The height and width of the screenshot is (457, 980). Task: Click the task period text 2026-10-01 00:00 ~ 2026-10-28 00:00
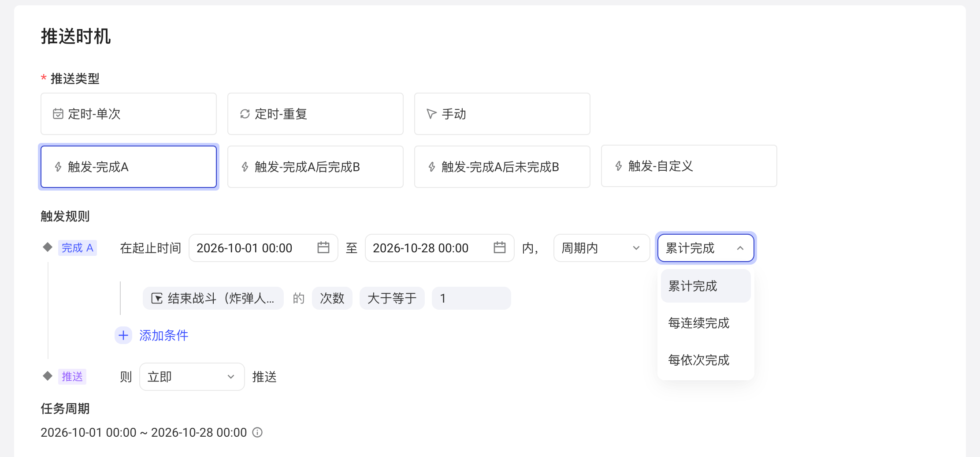144,432
